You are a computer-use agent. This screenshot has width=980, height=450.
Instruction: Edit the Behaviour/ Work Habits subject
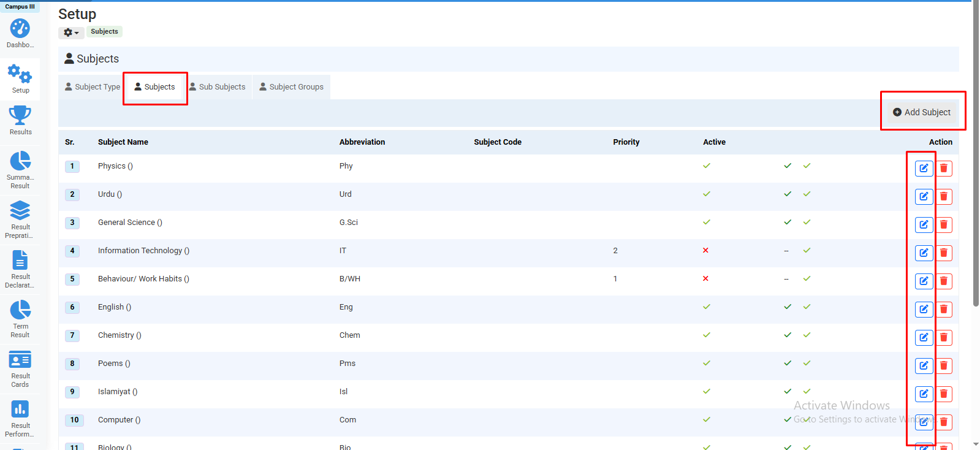click(924, 281)
